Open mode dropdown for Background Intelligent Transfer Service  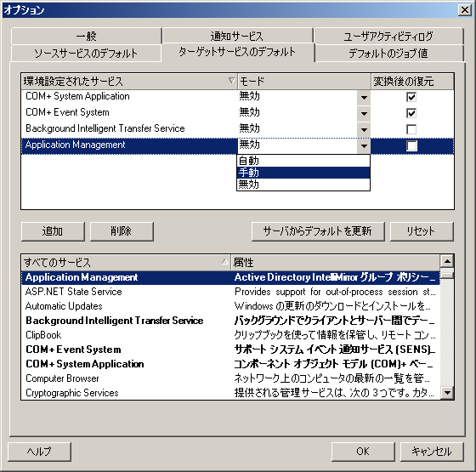click(x=364, y=129)
